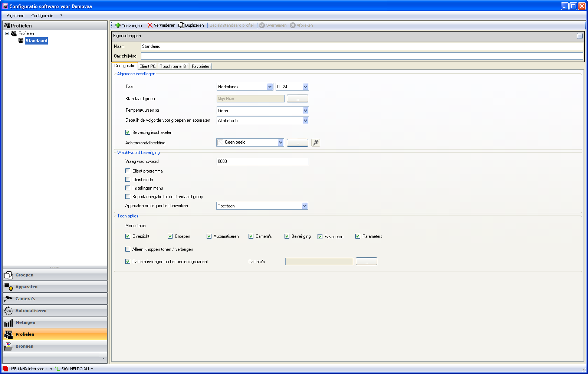Screen dimensions: 588x374
Task: Click the green plus Toevoegen icon
Action: click(x=118, y=25)
